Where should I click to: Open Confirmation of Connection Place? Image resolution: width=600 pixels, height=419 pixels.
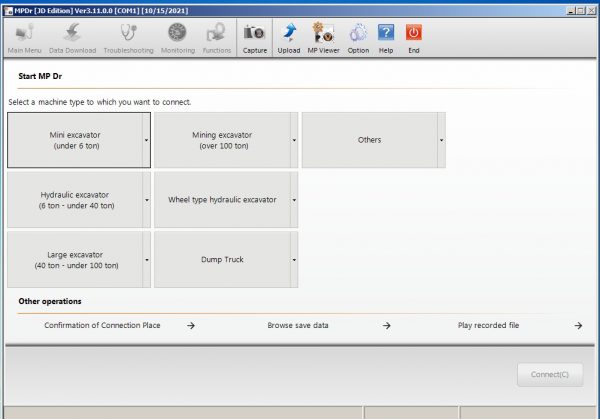click(x=102, y=325)
